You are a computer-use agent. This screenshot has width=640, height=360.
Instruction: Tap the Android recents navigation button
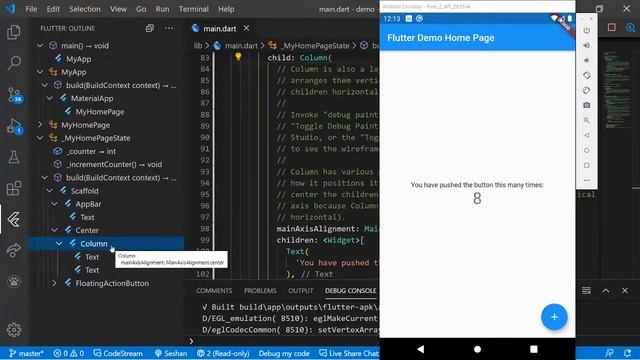(x=533, y=349)
